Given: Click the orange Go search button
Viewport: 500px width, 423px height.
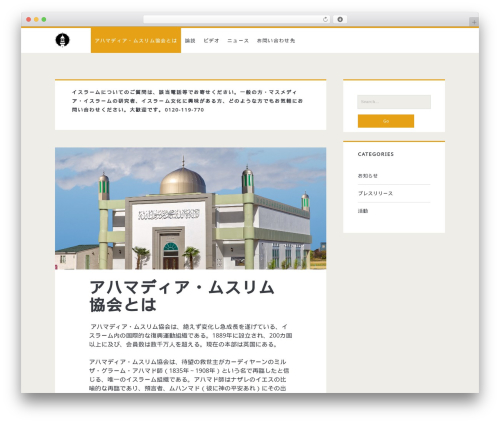Looking at the screenshot, I should 386,121.
